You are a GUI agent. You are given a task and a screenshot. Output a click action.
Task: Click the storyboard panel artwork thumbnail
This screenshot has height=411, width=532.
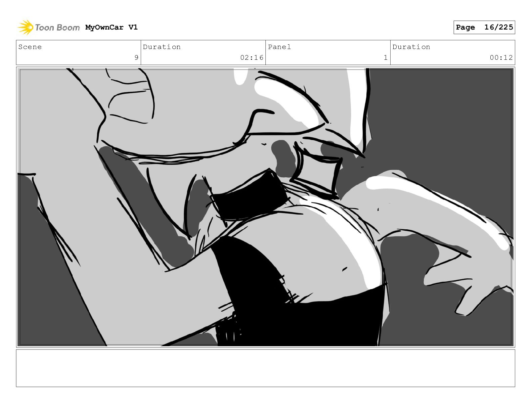point(265,207)
